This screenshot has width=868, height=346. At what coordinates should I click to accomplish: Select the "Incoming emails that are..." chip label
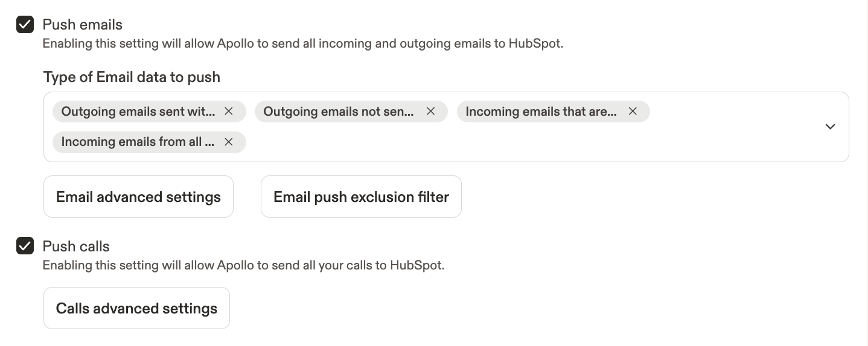point(541,112)
